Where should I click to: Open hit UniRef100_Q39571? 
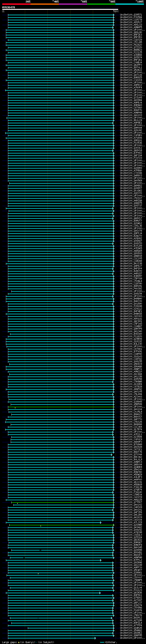(x=131, y=15)
